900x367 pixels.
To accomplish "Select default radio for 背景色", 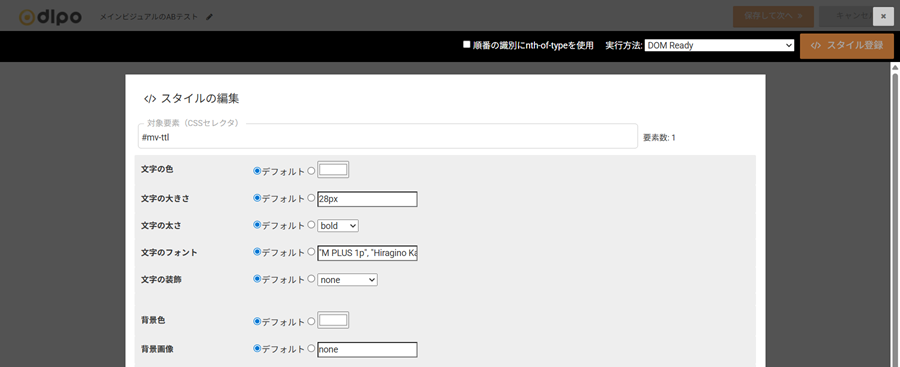I will coord(257,322).
